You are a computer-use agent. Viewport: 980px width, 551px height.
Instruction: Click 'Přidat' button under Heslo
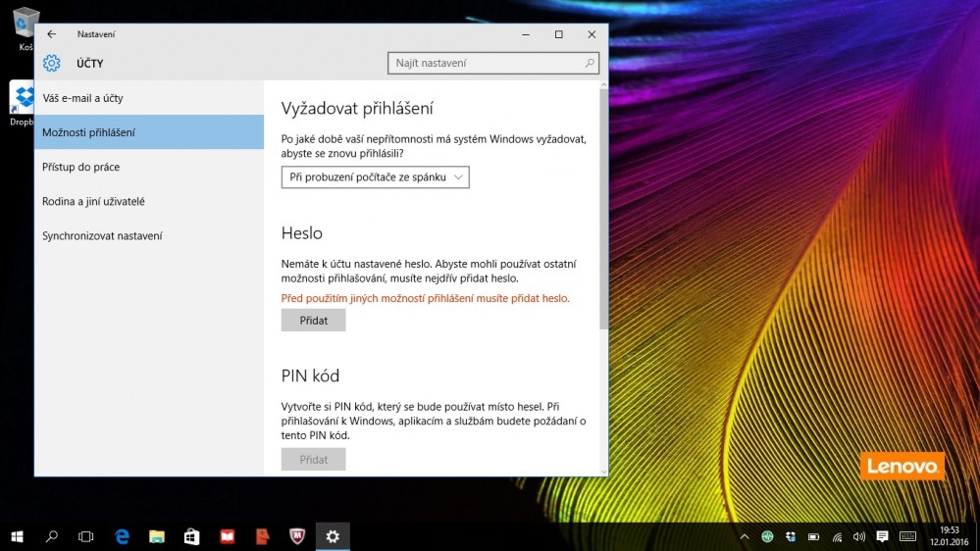313,321
